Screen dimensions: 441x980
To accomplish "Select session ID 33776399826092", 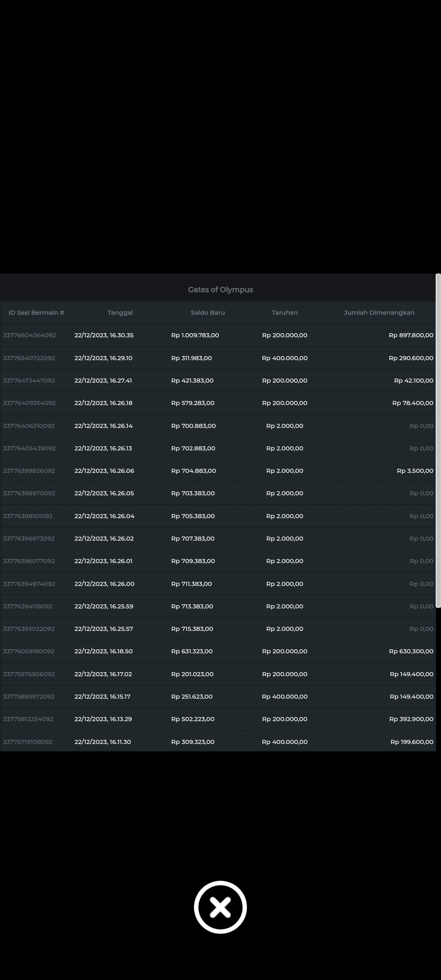I will pos(29,471).
